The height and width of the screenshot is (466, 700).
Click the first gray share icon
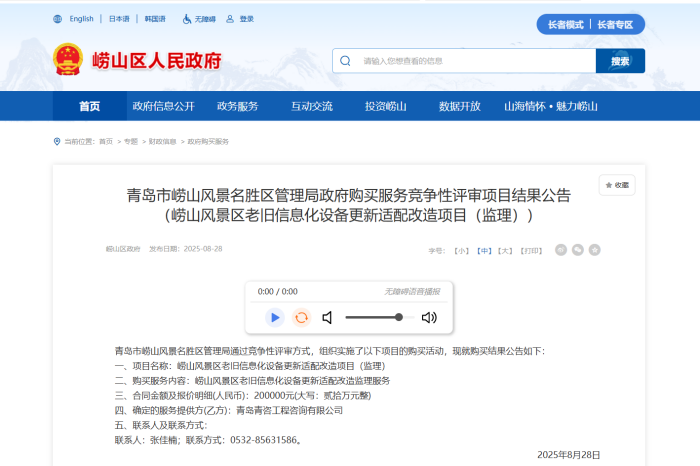coord(561,249)
